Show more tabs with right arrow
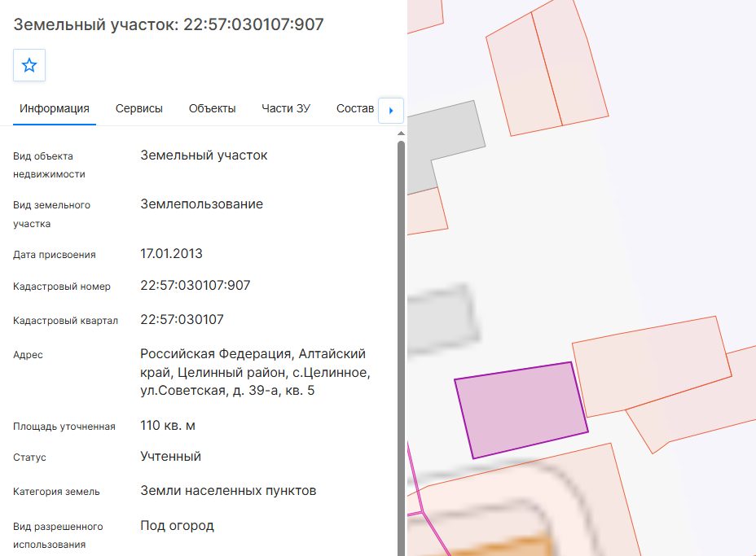 tap(391, 111)
